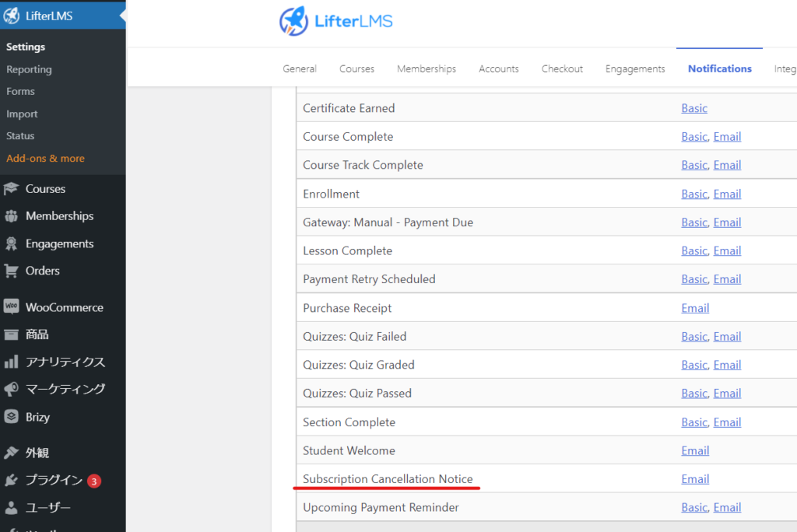The width and height of the screenshot is (797, 532).
Task: Open Basic settings for Payment Retry Scheduled
Action: [x=694, y=279]
